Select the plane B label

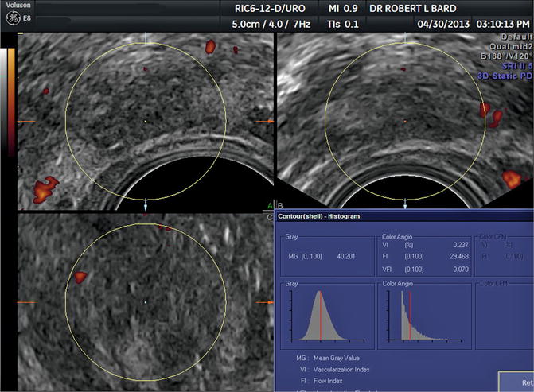279,205
